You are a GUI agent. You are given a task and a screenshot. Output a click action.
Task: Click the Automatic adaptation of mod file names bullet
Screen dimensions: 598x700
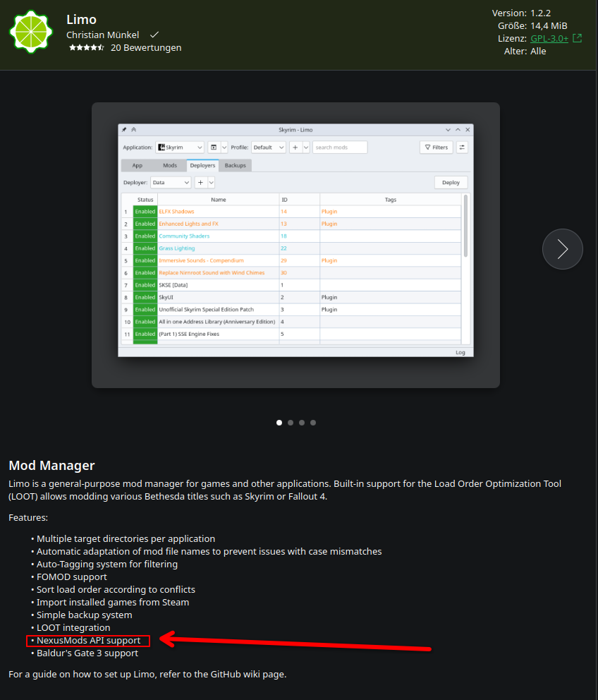pos(207,552)
